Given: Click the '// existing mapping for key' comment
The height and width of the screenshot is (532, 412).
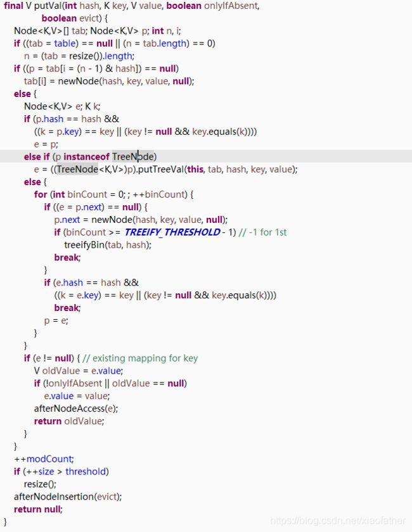Looking at the screenshot, I should (x=140, y=358).
